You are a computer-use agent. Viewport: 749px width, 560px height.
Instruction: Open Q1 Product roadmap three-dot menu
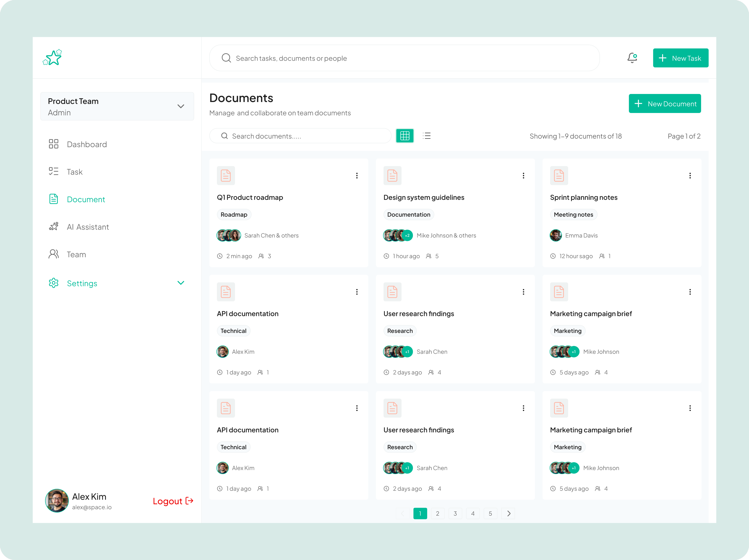coord(357,175)
